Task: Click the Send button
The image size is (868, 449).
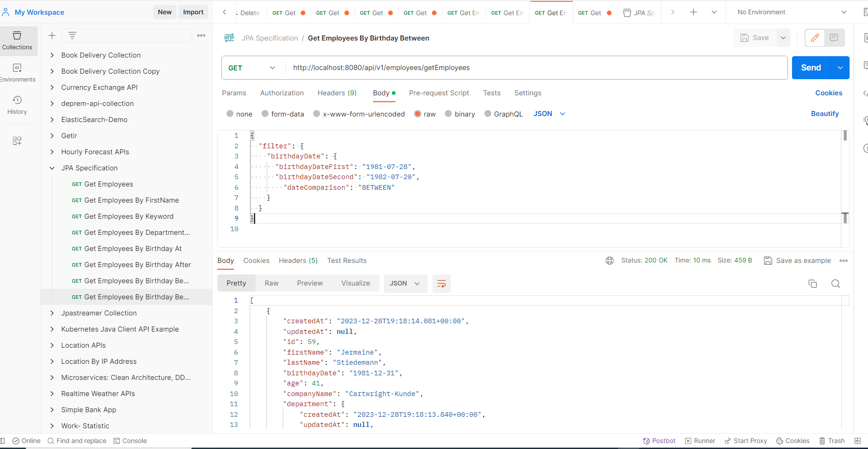Action: click(811, 68)
